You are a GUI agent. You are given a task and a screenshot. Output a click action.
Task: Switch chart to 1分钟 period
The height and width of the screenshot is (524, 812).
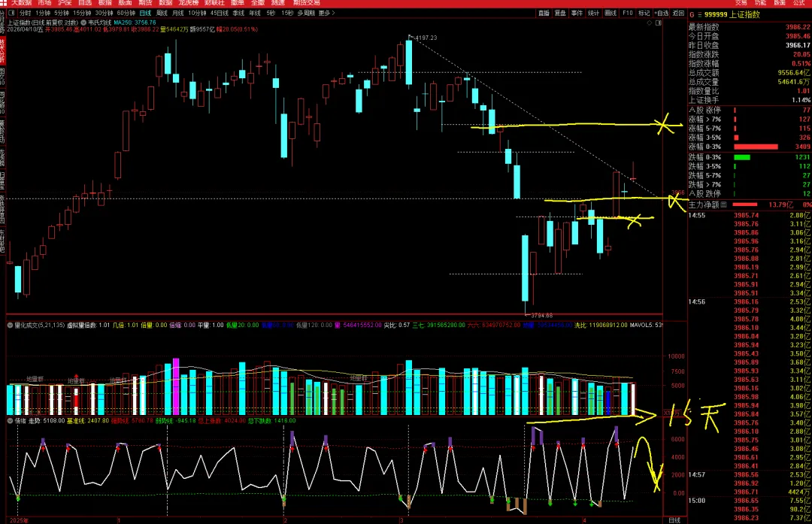(x=43, y=13)
